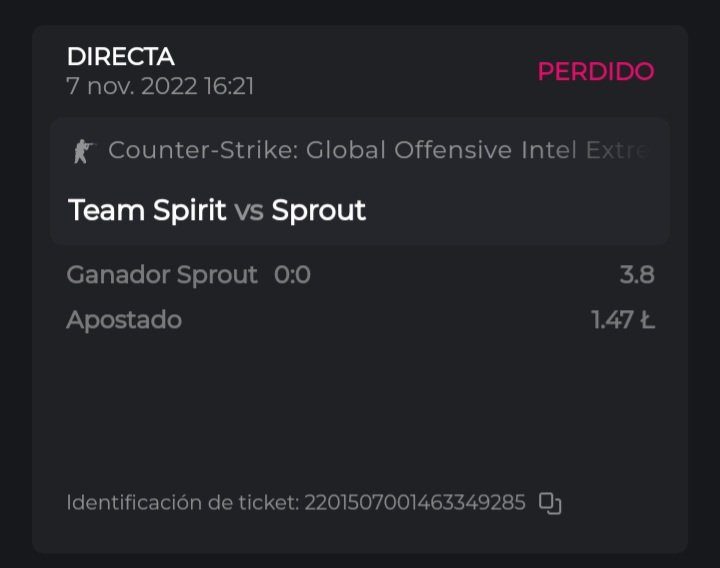
Task: Select the DIRECTA bet type heading
Action: pyautogui.click(x=120, y=57)
